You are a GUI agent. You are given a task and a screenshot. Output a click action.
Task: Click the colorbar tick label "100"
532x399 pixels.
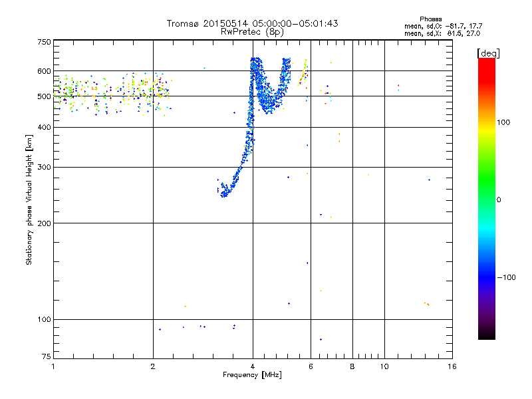[x=503, y=122]
